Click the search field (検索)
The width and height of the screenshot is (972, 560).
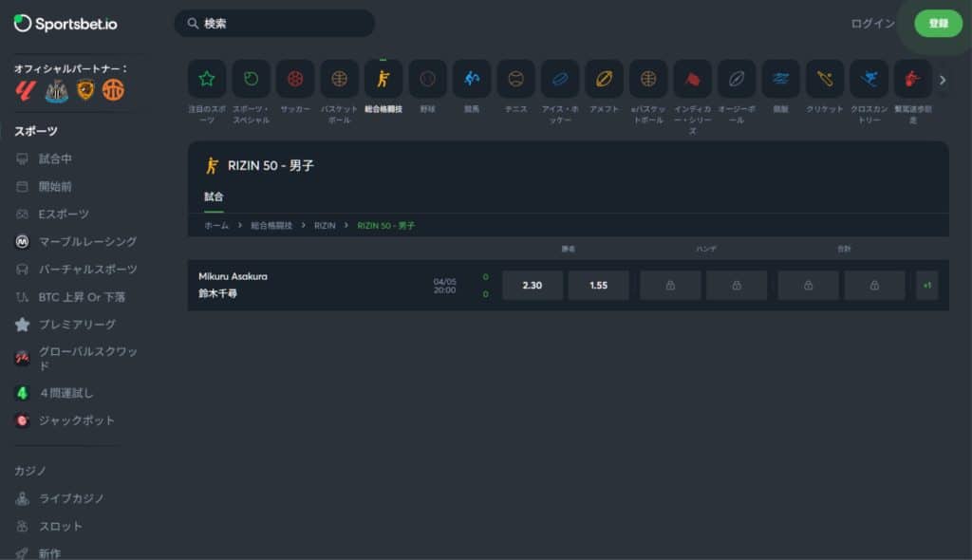pos(274,24)
